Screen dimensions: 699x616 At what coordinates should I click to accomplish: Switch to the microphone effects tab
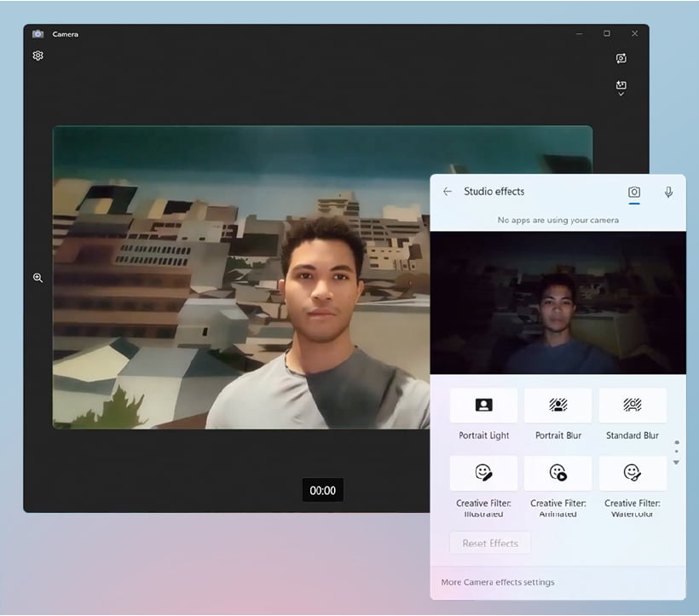[668, 193]
